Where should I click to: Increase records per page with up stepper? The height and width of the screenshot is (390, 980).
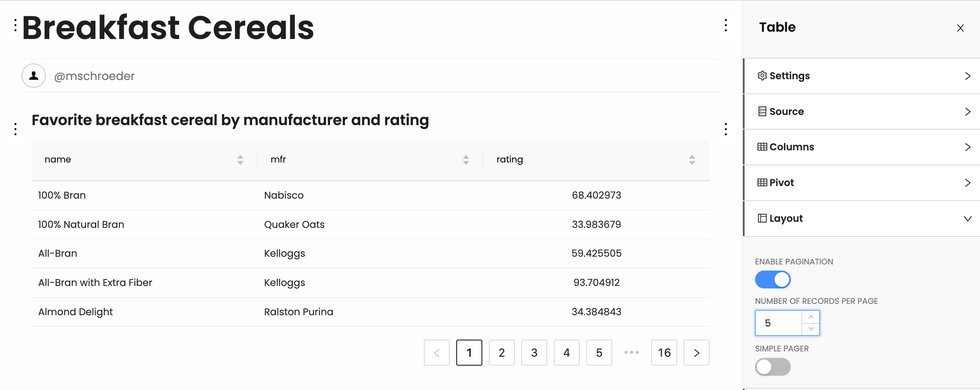point(811,317)
